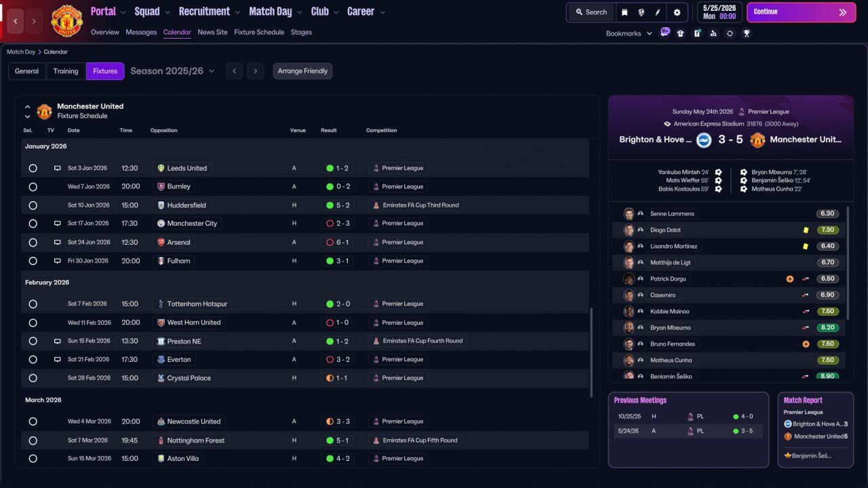This screenshot has height=488, width=868.
Task: Click the Manchester United badge in the match scoreline
Action: pos(757,140)
